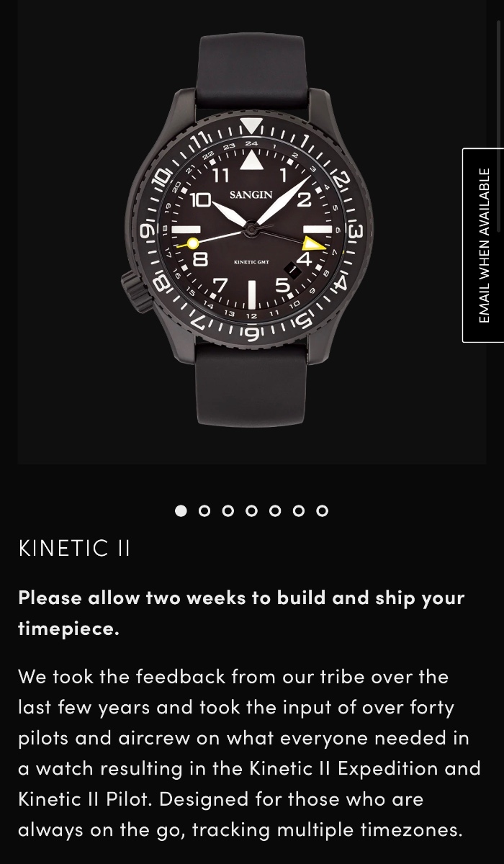Image resolution: width=504 pixels, height=864 pixels.
Task: View the last carousel image dot
Action: pyautogui.click(x=323, y=510)
